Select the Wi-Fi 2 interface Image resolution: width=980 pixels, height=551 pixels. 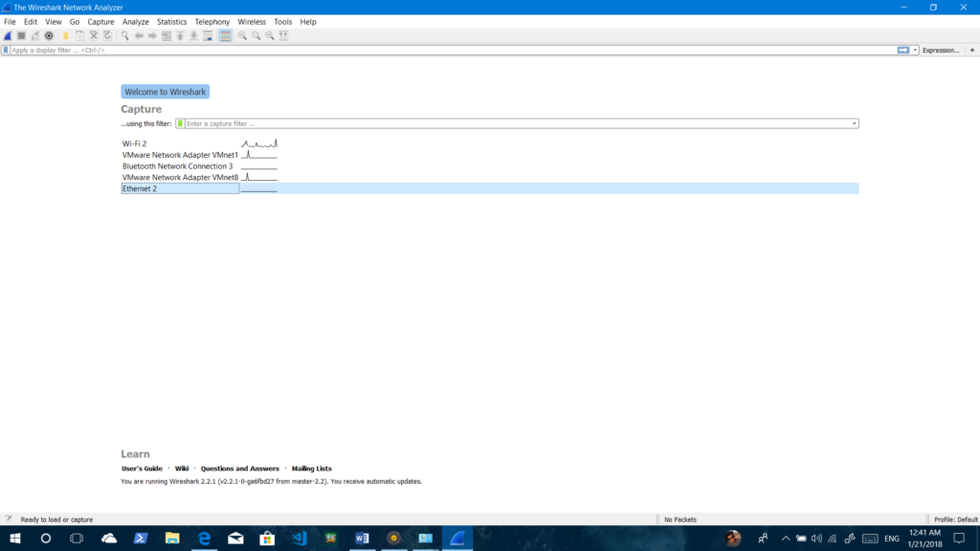135,143
